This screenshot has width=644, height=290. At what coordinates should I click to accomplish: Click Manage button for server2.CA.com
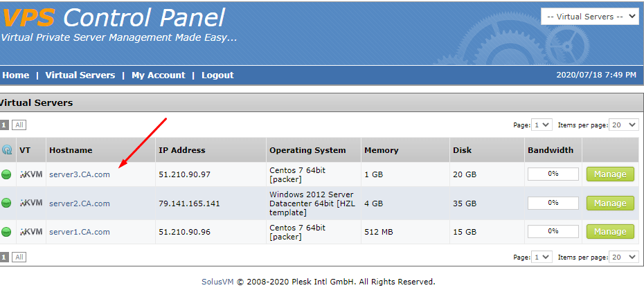[610, 203]
